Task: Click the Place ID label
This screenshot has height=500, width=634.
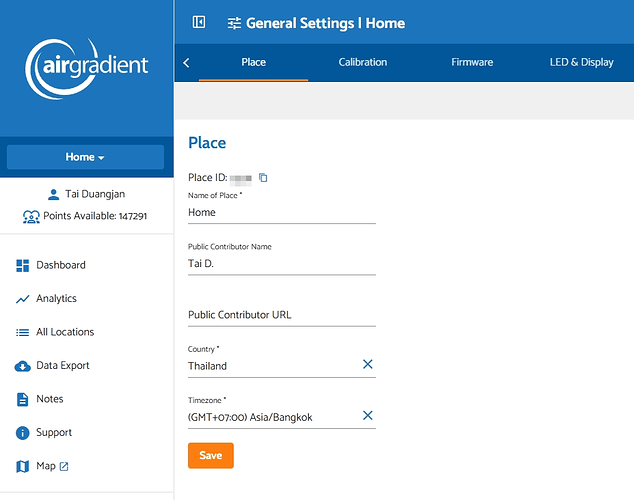Action: [208, 177]
